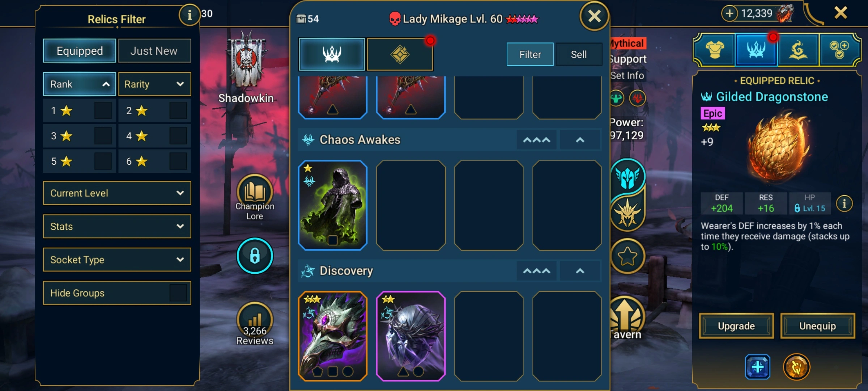Click the Relics Filter info icon
Viewport: 868px width, 391px height.
(190, 15)
